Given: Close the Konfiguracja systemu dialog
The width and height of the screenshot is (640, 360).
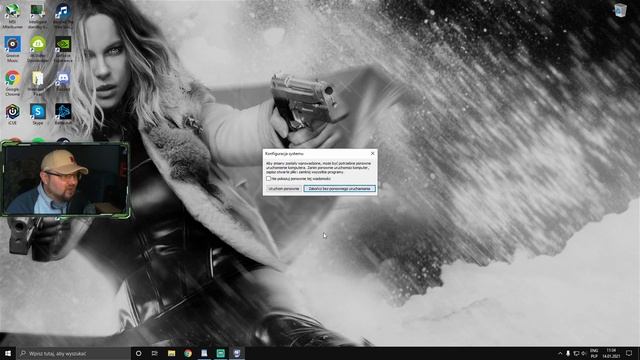Looking at the screenshot, I should click(x=372, y=153).
